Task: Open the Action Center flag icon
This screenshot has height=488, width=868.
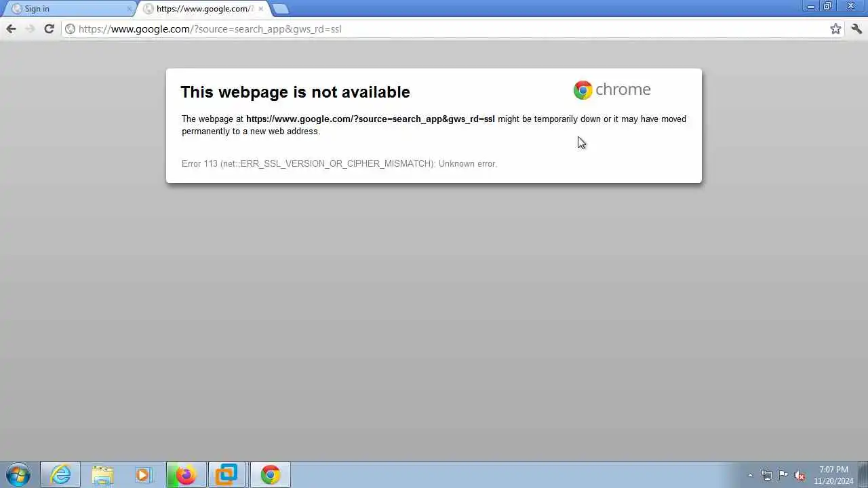Action: coord(783,475)
